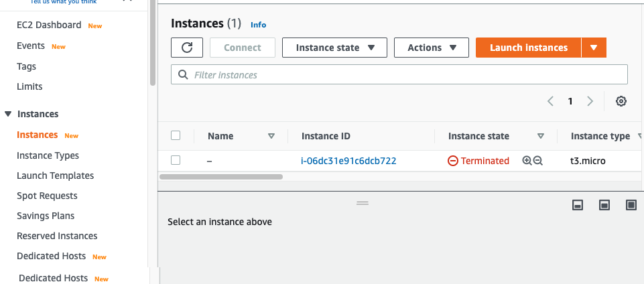
Task: Click zoom-out filter icon beside Terminated
Action: [x=538, y=161]
